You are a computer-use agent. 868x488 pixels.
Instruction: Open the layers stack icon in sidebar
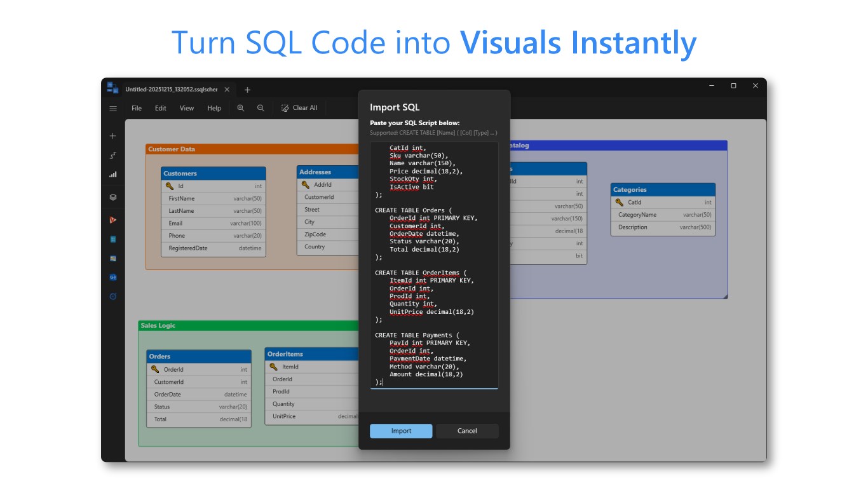pos(113,197)
